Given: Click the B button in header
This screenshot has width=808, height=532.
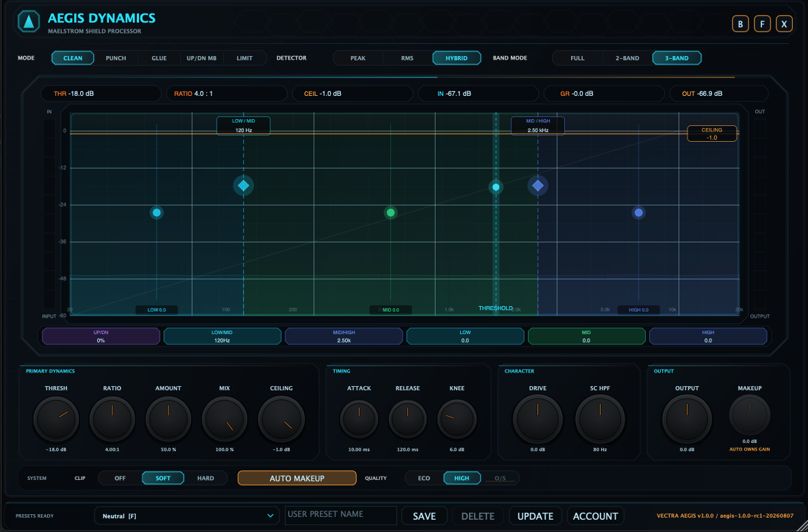Looking at the screenshot, I should pyautogui.click(x=740, y=24).
